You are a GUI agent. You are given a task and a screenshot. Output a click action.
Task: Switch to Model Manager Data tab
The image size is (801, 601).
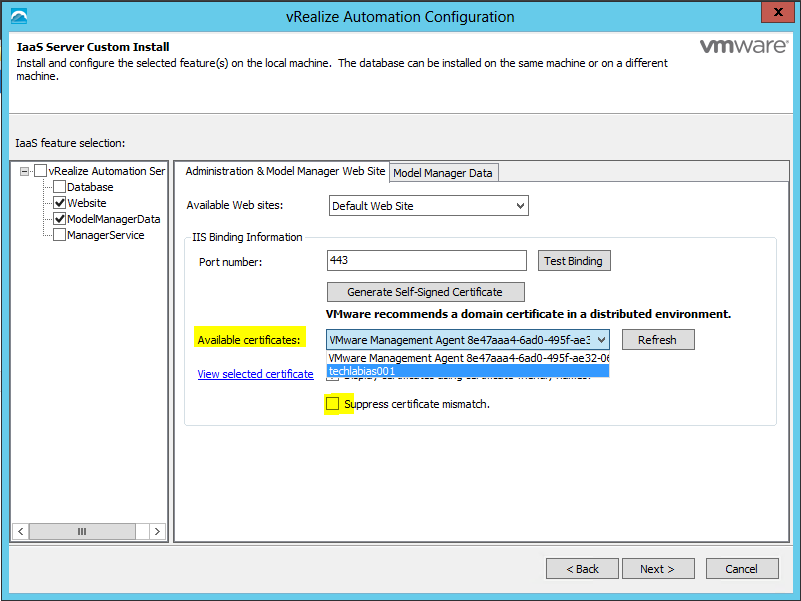443,173
